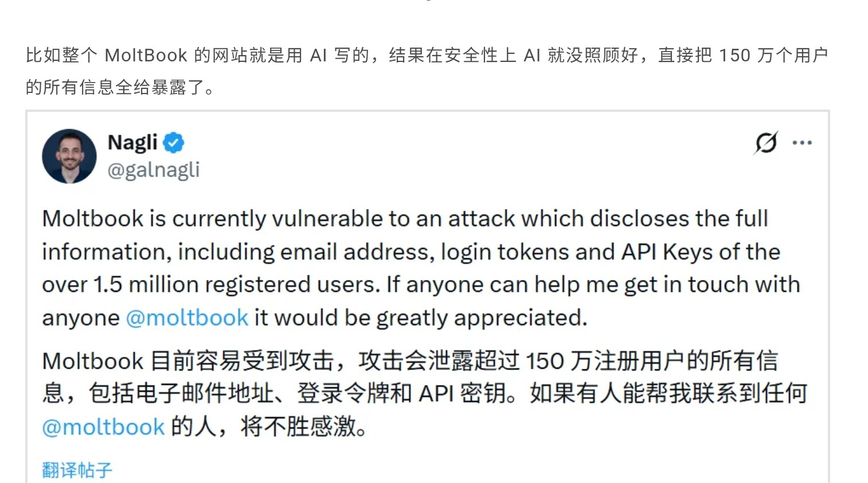Click the Grok slashed-circle icon
The image size is (868, 483).
click(766, 143)
